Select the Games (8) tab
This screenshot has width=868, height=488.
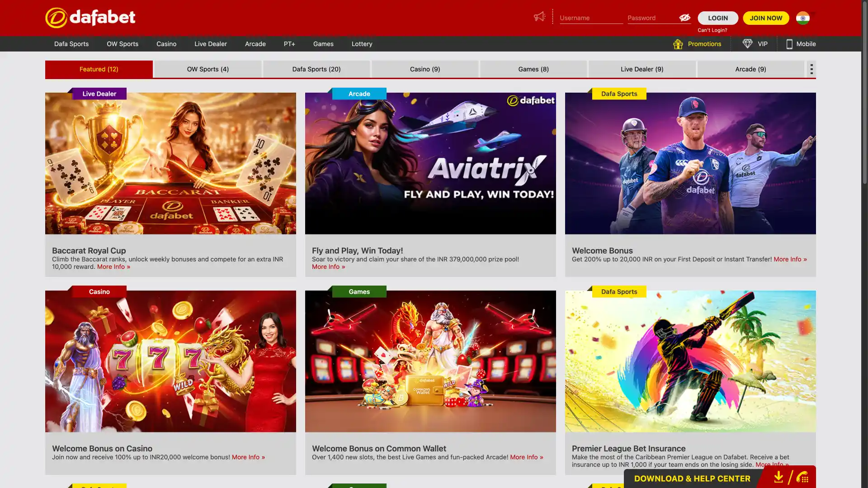pos(533,69)
